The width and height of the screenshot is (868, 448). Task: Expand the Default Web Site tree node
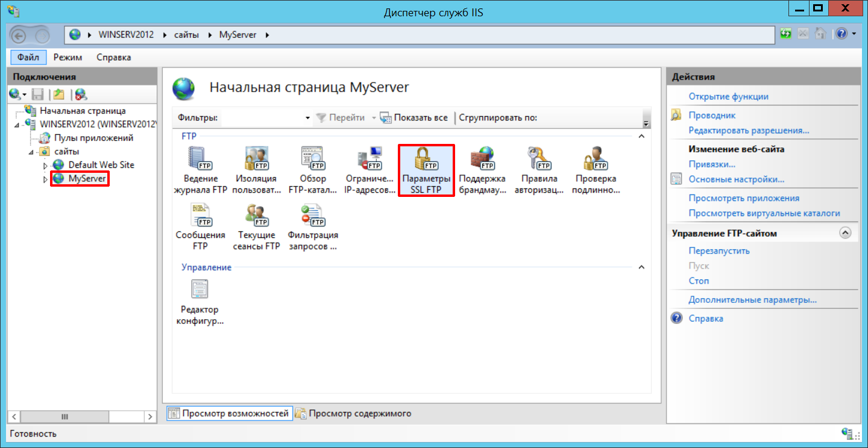pyautogui.click(x=45, y=165)
